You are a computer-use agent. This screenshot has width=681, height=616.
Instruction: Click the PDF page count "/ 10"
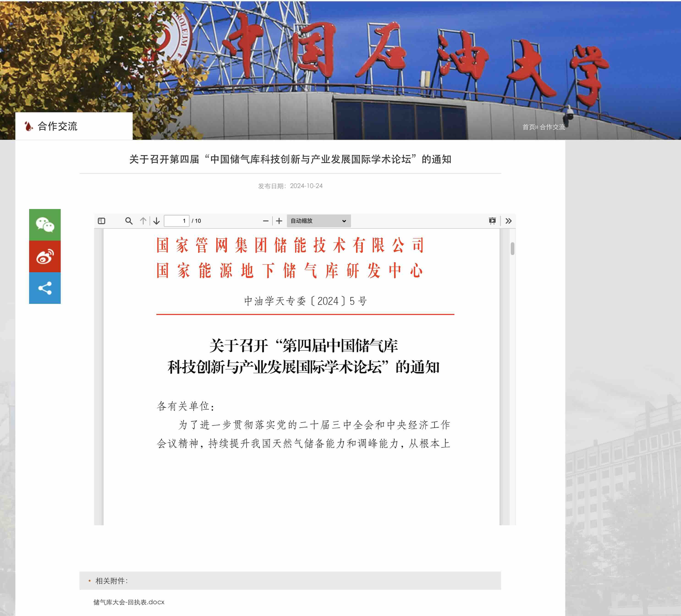[196, 221]
